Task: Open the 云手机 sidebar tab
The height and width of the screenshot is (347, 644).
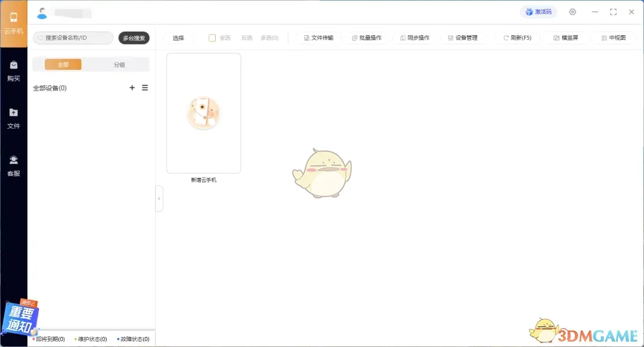Action: pos(14,23)
